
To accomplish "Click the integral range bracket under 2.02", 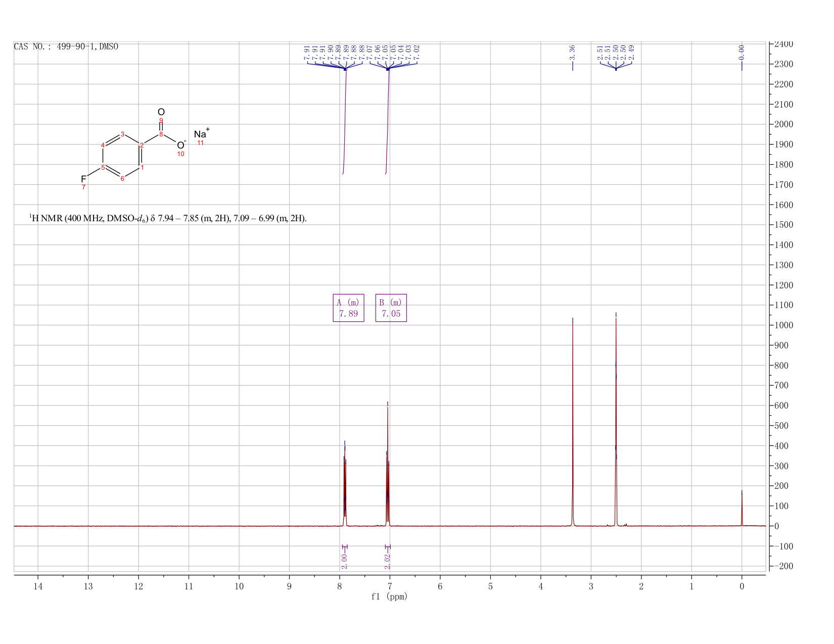I will point(388,547).
